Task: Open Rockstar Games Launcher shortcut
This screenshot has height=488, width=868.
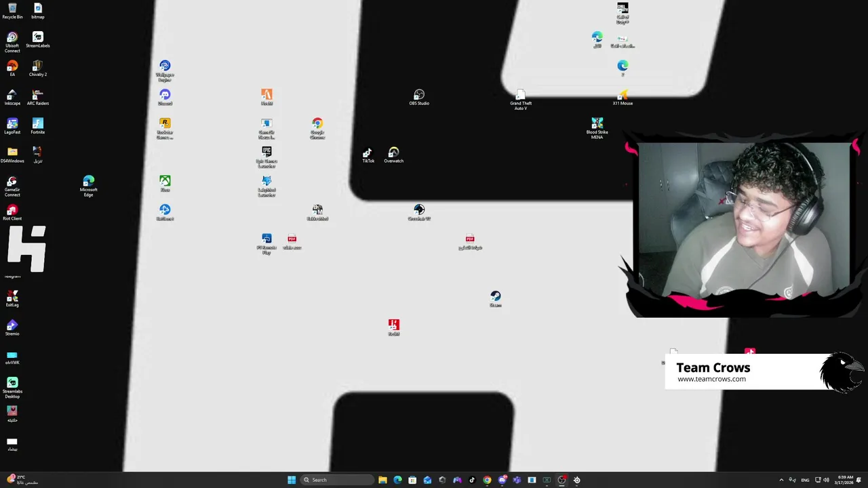Action: (165, 129)
